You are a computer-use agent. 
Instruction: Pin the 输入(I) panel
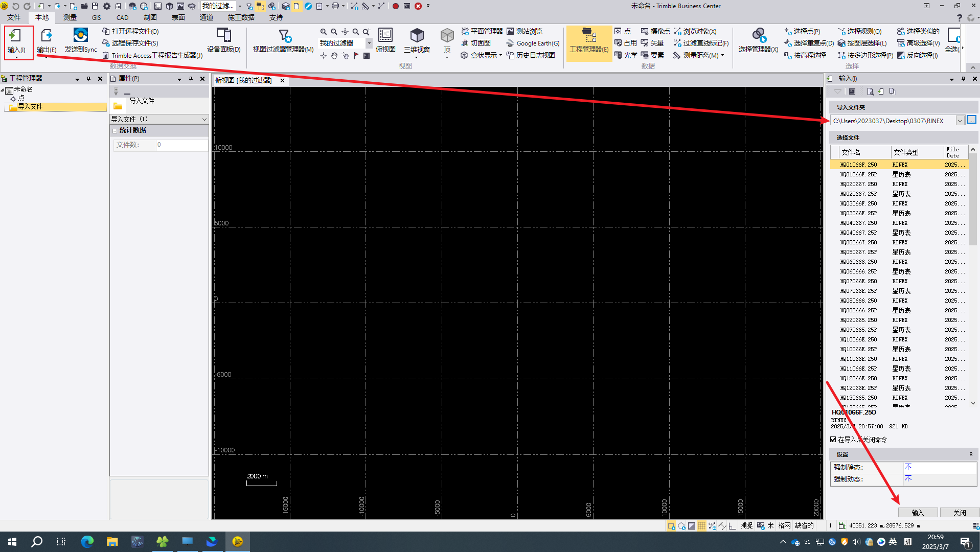click(x=964, y=79)
